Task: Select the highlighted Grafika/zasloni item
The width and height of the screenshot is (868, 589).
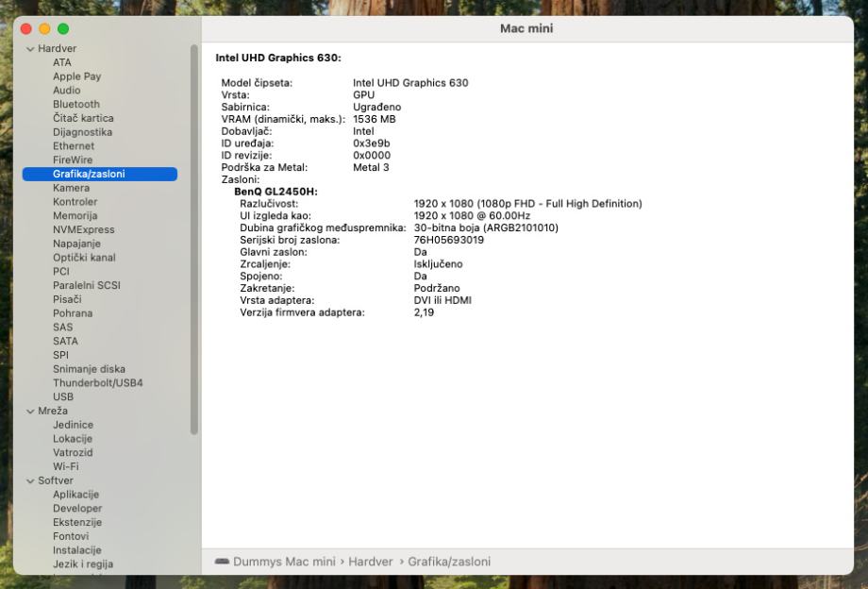Action: point(100,174)
